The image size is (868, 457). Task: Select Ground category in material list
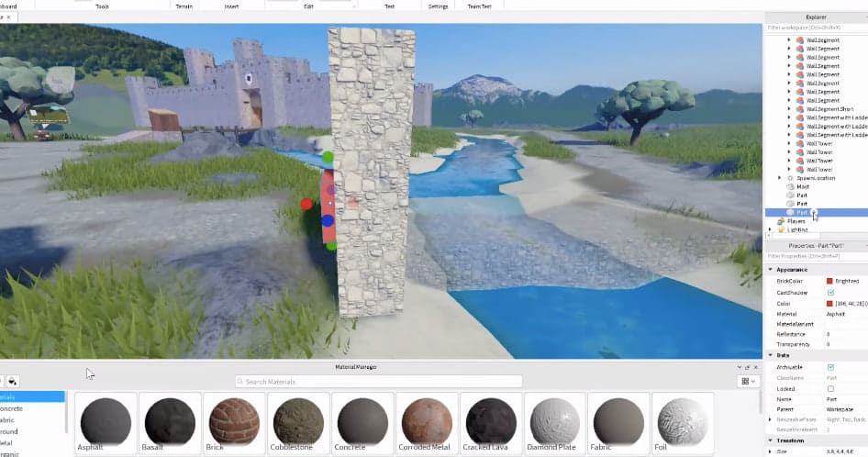point(9,431)
